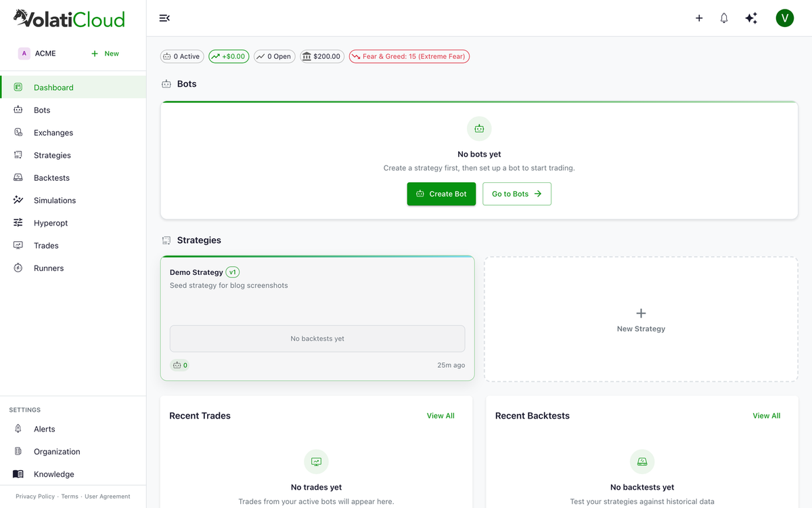Image resolution: width=812 pixels, height=508 pixels.
Task: Open the ACME organization switcher
Action: (x=38, y=54)
